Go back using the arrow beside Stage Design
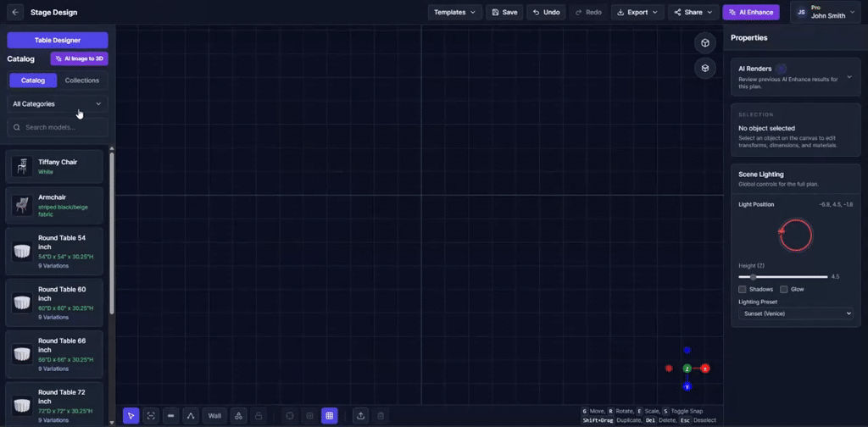This screenshot has width=868, height=427. click(x=15, y=12)
